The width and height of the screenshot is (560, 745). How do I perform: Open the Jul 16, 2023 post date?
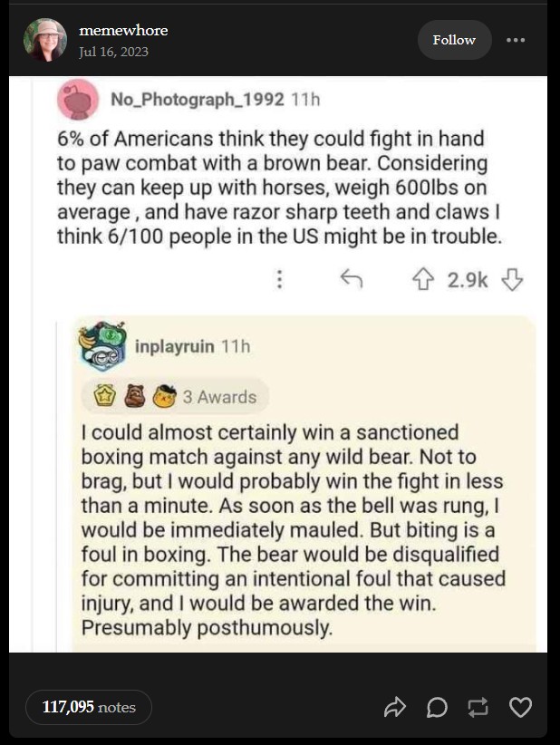(113, 52)
